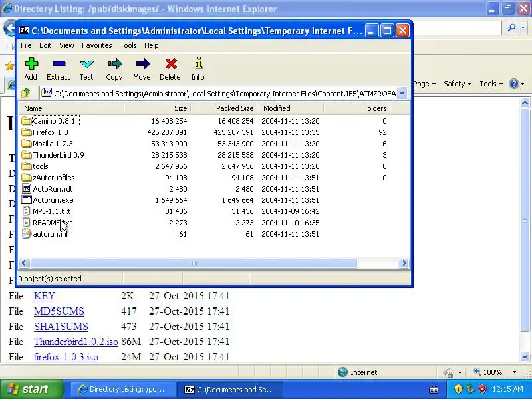This screenshot has width=532, height=399.
Task: Open the MD5SUMS file link
Action: click(59, 311)
